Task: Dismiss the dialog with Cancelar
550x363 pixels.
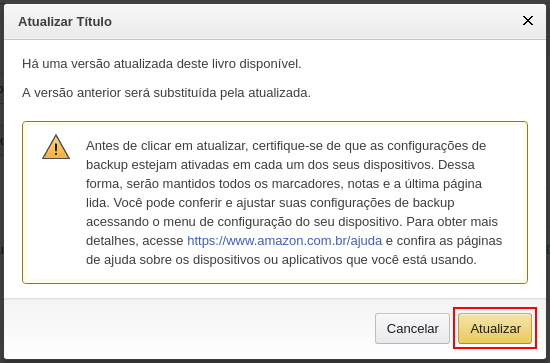Action: (x=412, y=329)
